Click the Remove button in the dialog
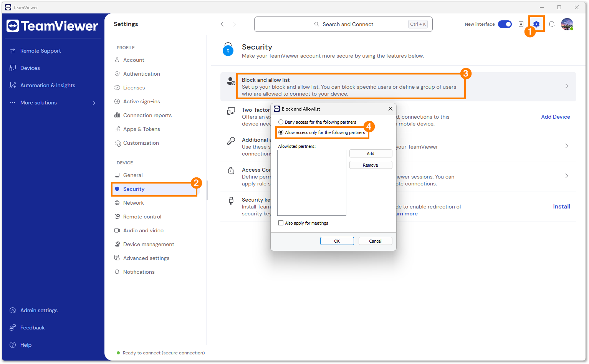 (371, 165)
